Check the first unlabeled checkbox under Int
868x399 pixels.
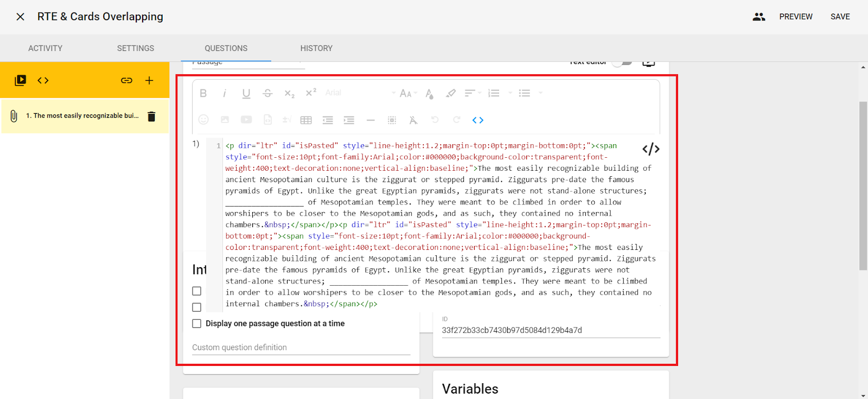pyautogui.click(x=197, y=291)
